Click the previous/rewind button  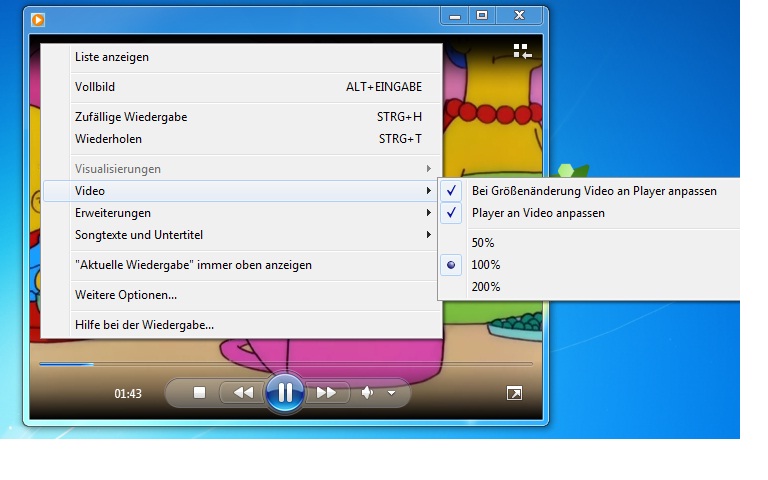coord(243,393)
